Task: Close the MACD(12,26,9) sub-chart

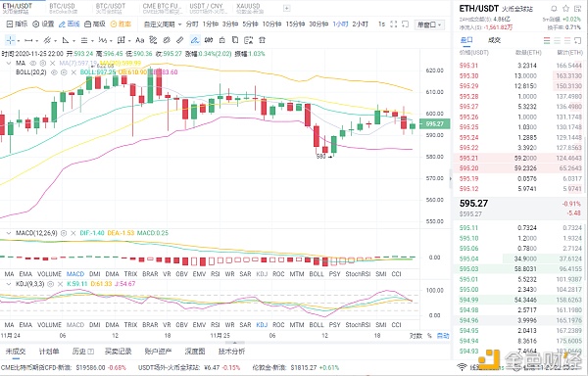Action: [73, 233]
